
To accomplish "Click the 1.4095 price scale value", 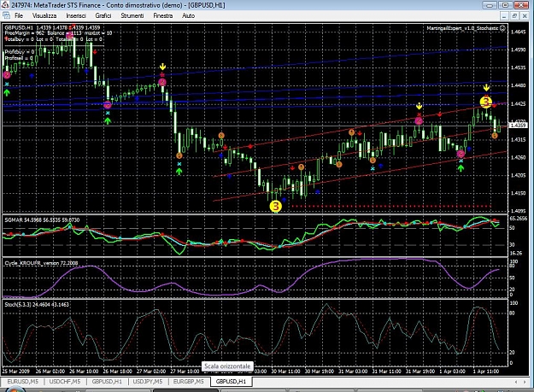I will tap(519, 211).
